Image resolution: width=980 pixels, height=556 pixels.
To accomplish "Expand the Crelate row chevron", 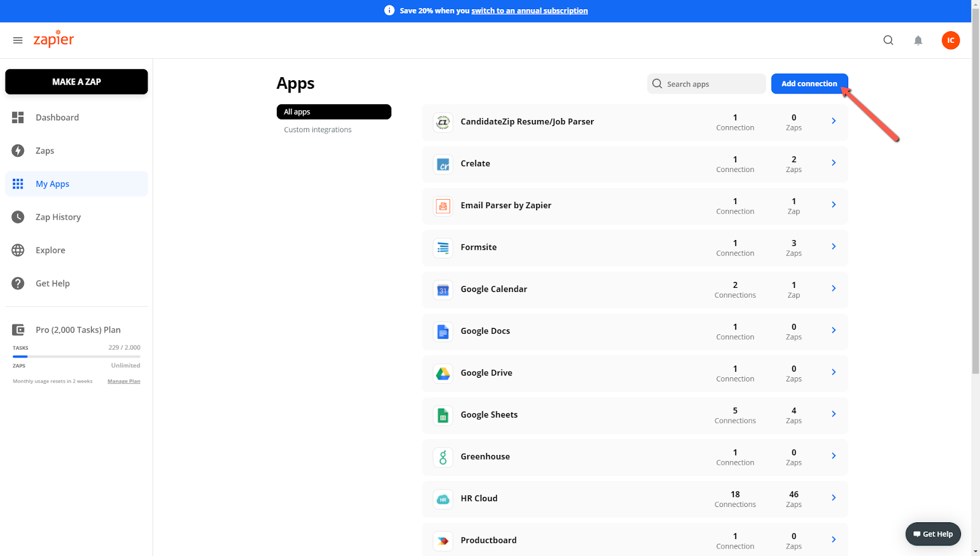I will [x=834, y=163].
